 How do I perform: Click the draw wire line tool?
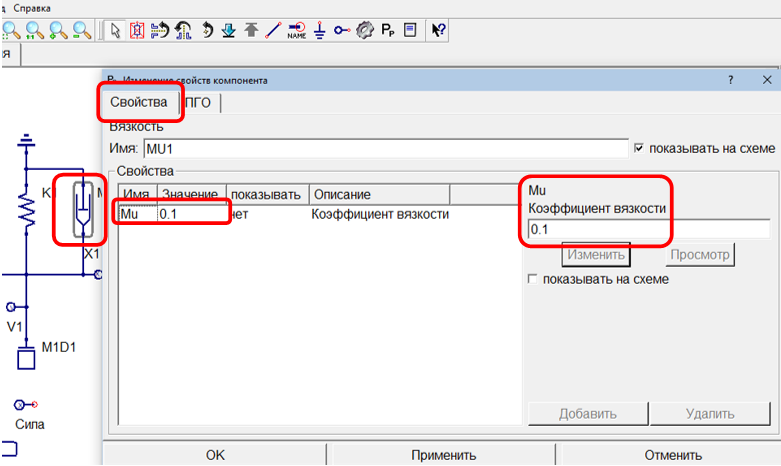(x=273, y=30)
